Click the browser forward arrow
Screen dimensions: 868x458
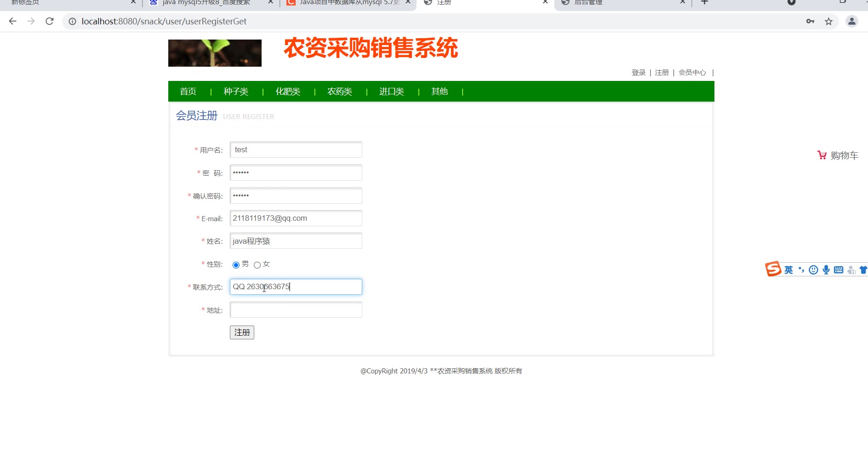click(31, 21)
